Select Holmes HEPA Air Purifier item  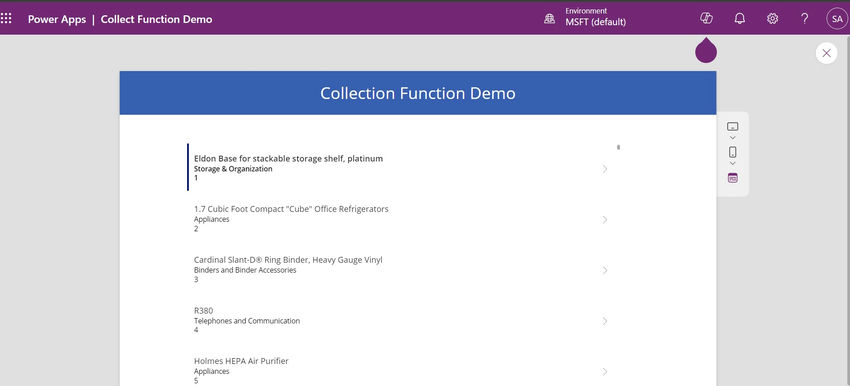click(241, 361)
